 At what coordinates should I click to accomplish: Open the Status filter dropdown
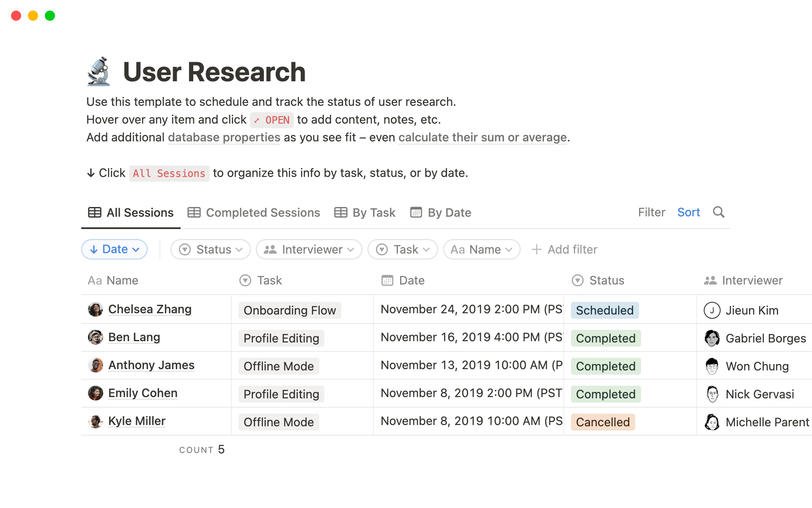click(210, 249)
